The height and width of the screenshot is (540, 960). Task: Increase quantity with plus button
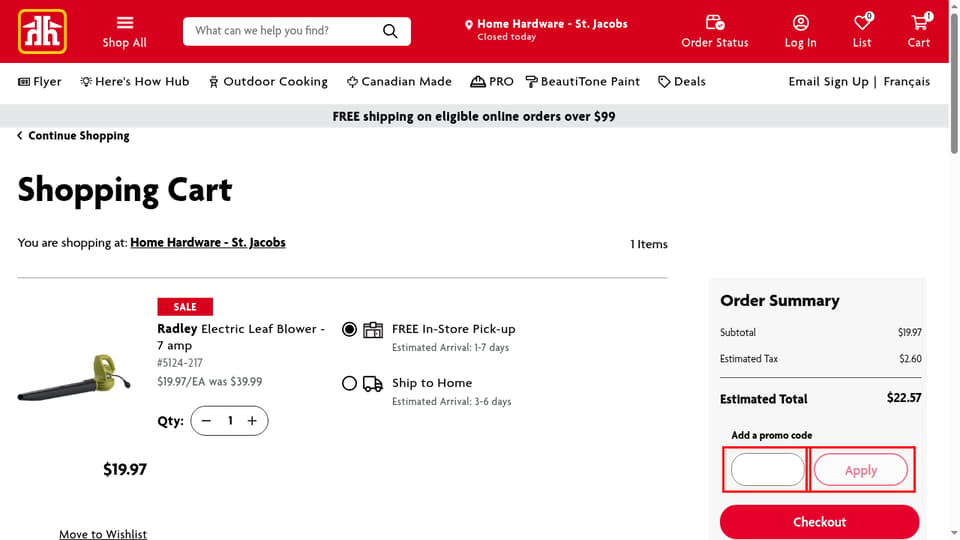[x=252, y=421]
